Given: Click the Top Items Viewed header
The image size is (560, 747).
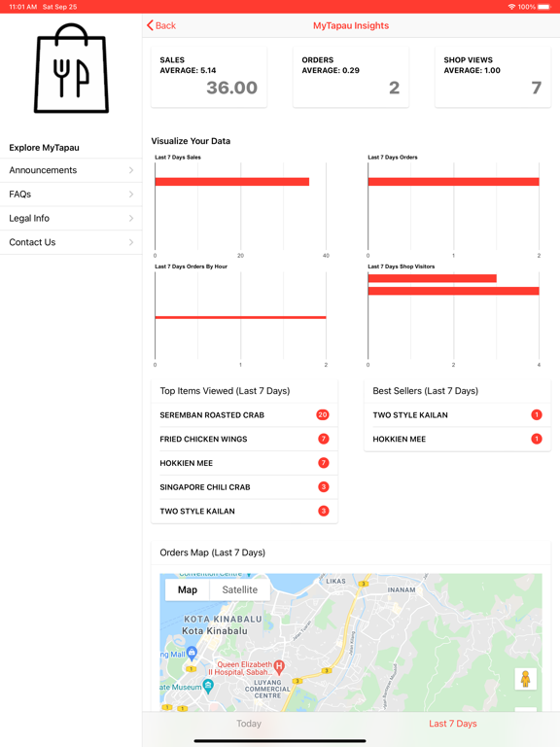Looking at the screenshot, I should pos(225,391).
